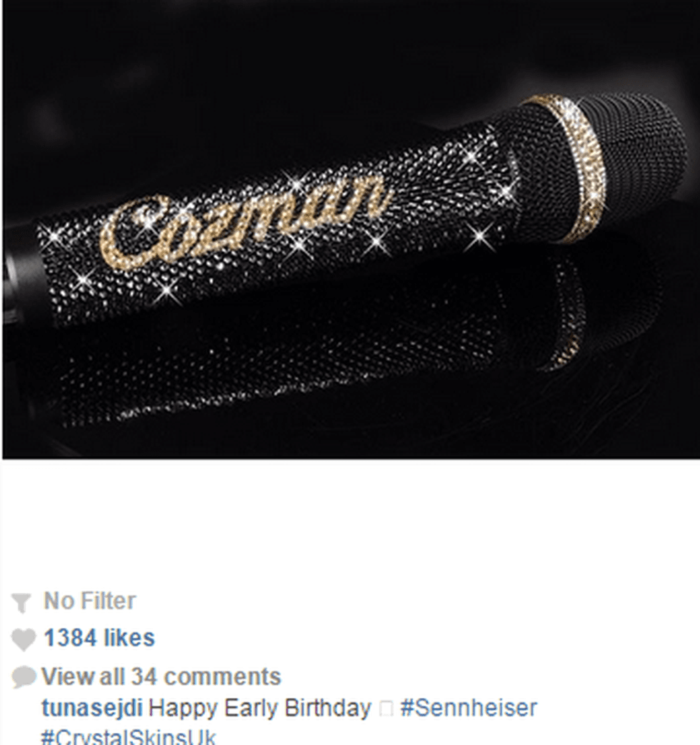The height and width of the screenshot is (745, 700).
Task: Select the No Filter label
Action: (x=90, y=601)
